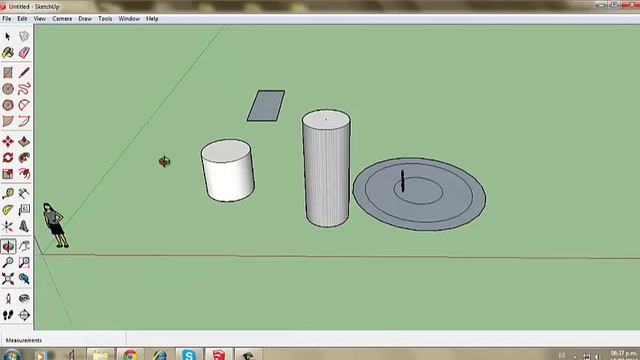This screenshot has height=360, width=640.
Task: Choose the Offset tool
Action: point(24,174)
